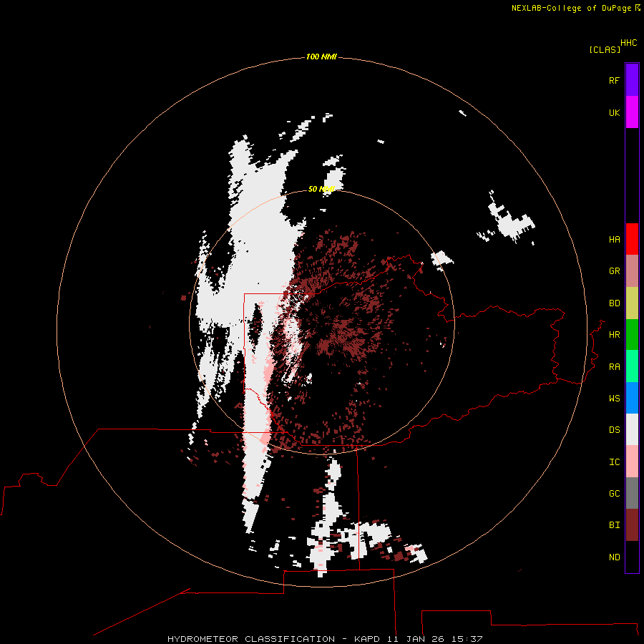The image size is (644, 644).
Task: Click the HR legend label
Action: point(614,335)
